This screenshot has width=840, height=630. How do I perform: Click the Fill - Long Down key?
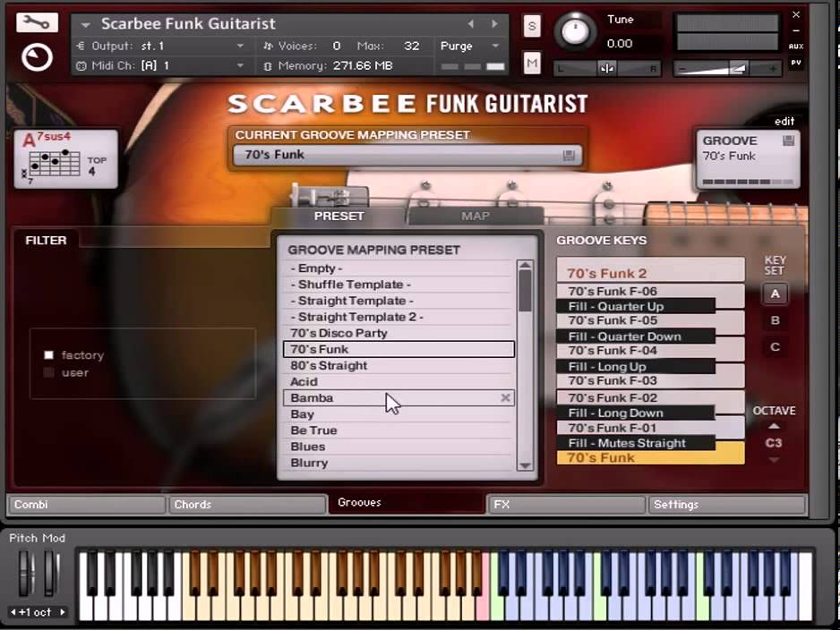(x=635, y=413)
